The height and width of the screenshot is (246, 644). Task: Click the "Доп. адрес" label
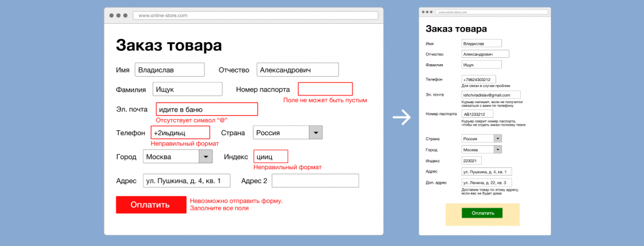point(436,182)
